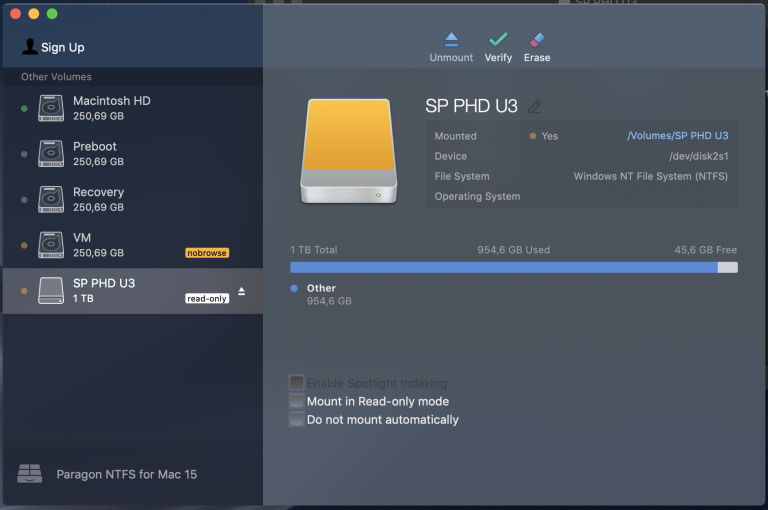Click the Operating System label
Screen dimensions: 768x510
point(477,196)
